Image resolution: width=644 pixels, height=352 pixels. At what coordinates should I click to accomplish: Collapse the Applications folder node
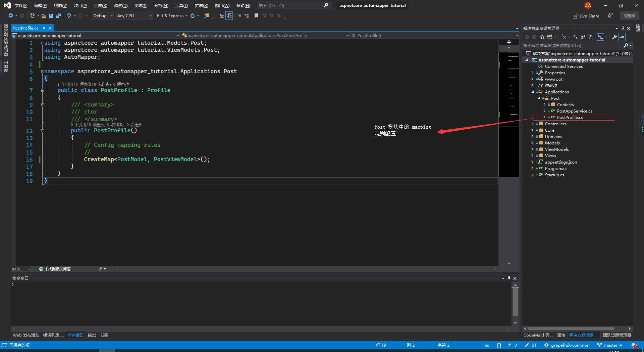[532, 92]
